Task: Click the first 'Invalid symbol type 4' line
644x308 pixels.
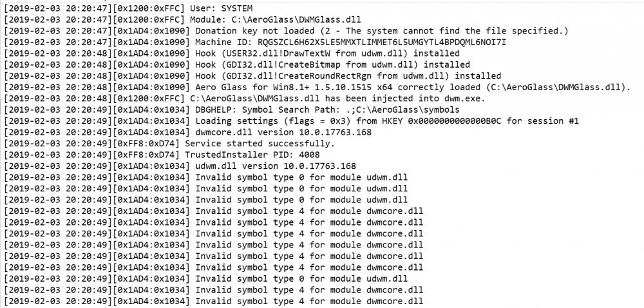Action: (x=309, y=211)
